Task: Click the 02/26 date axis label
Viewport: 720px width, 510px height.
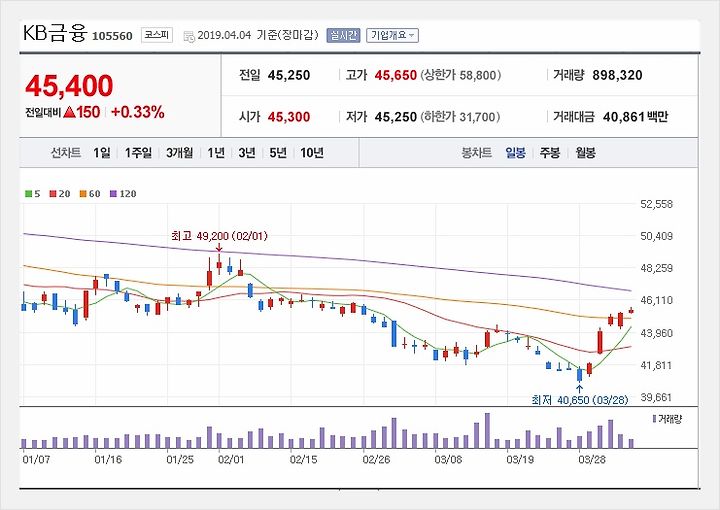Action: [376, 460]
